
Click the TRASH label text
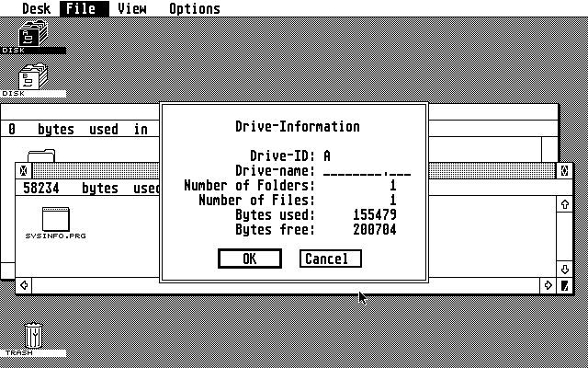[18, 353]
